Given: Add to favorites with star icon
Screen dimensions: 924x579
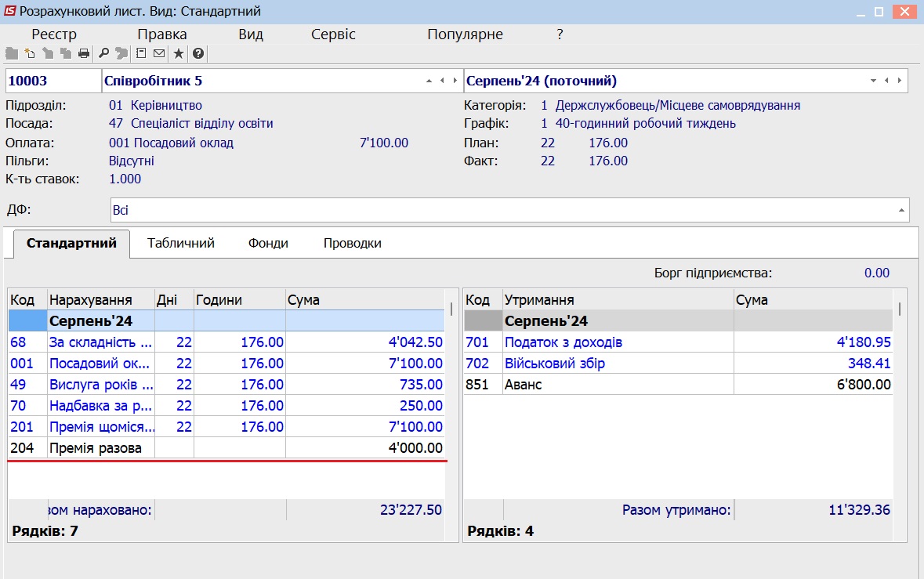Looking at the screenshot, I should tap(179, 53).
